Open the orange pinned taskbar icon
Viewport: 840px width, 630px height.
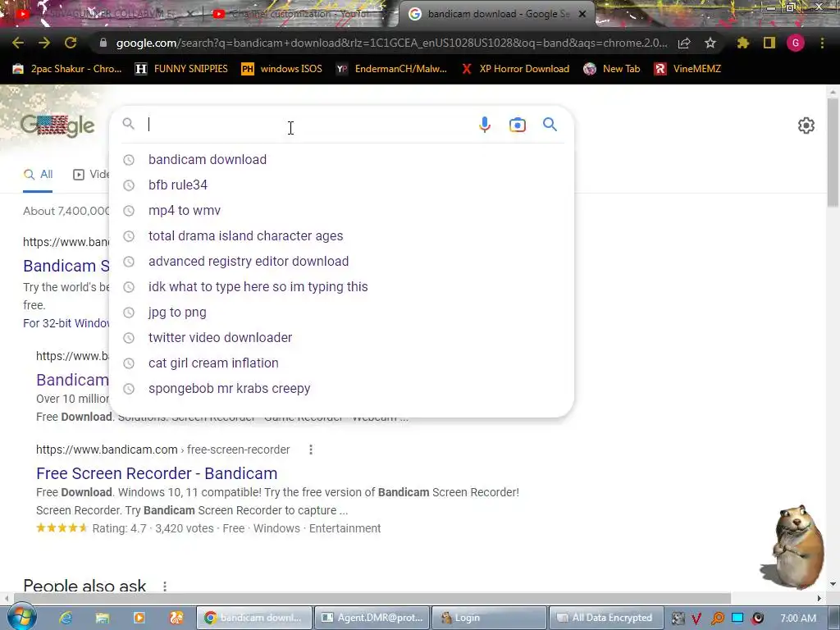[x=176, y=619]
